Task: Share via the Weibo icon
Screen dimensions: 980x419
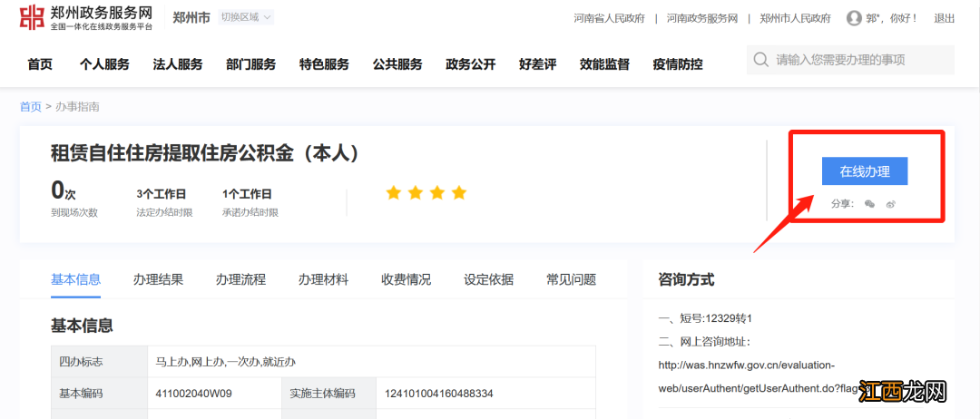Action: (891, 203)
